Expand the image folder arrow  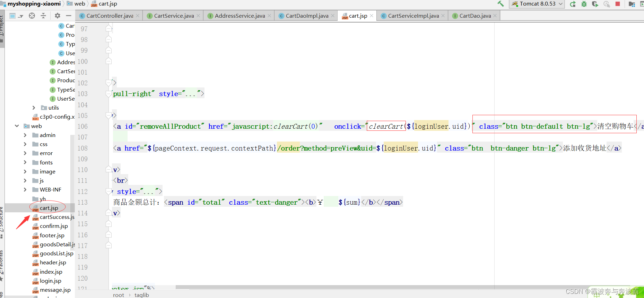pyautogui.click(x=25, y=171)
